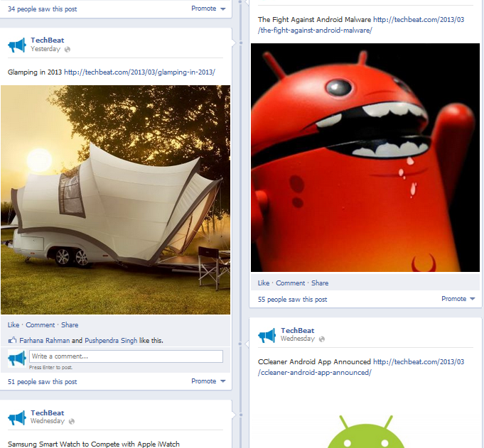
Task: Click the Write a comment field
Action: (x=126, y=356)
